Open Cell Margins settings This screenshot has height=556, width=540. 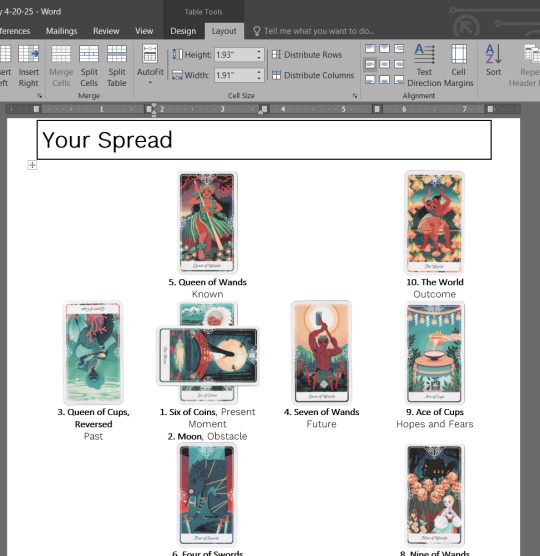click(x=458, y=65)
